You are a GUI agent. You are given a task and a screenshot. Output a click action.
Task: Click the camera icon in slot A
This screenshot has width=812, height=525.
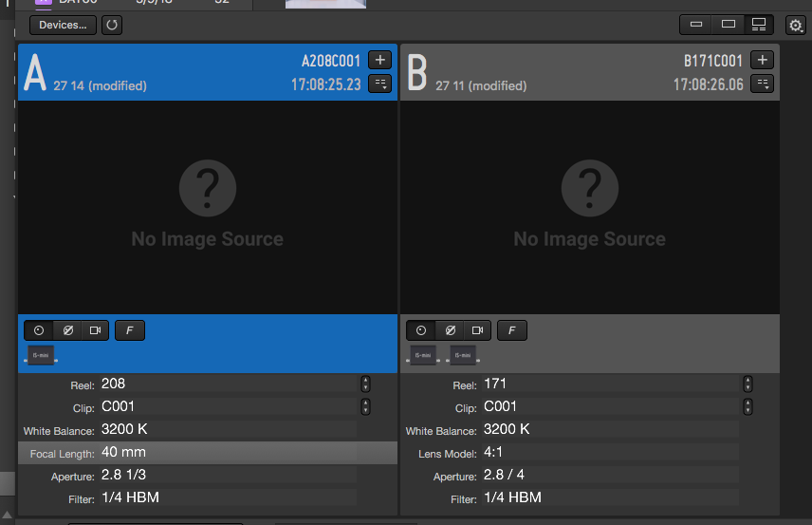point(95,330)
